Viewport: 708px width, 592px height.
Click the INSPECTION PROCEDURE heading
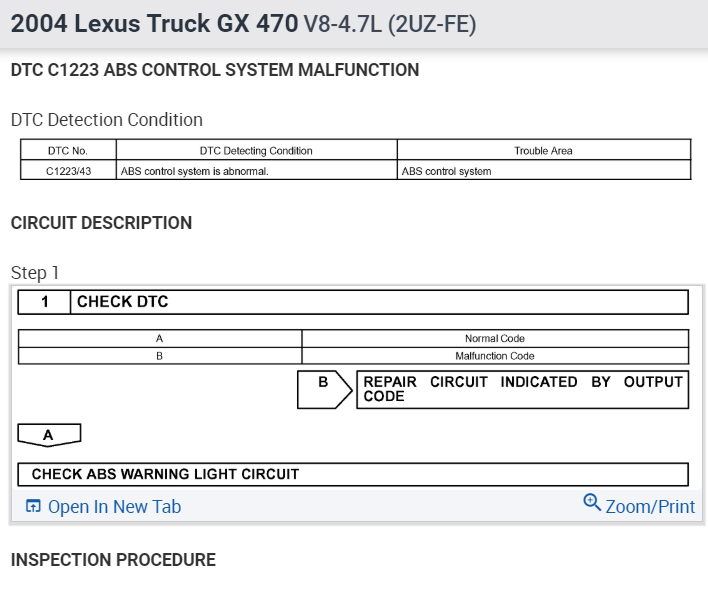113,560
